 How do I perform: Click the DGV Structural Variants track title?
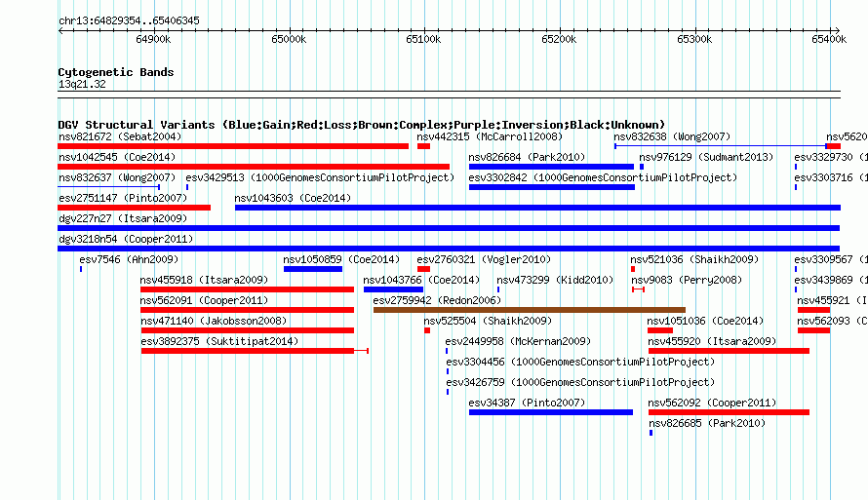(362, 125)
